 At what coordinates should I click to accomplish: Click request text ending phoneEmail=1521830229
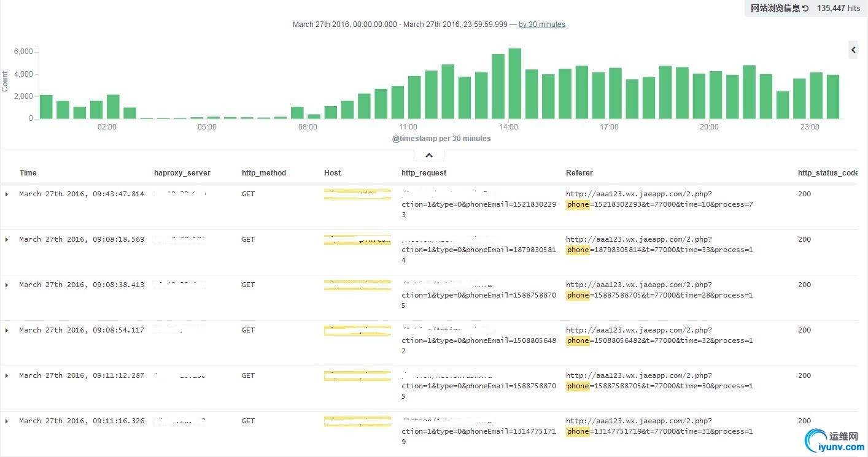[x=479, y=205]
